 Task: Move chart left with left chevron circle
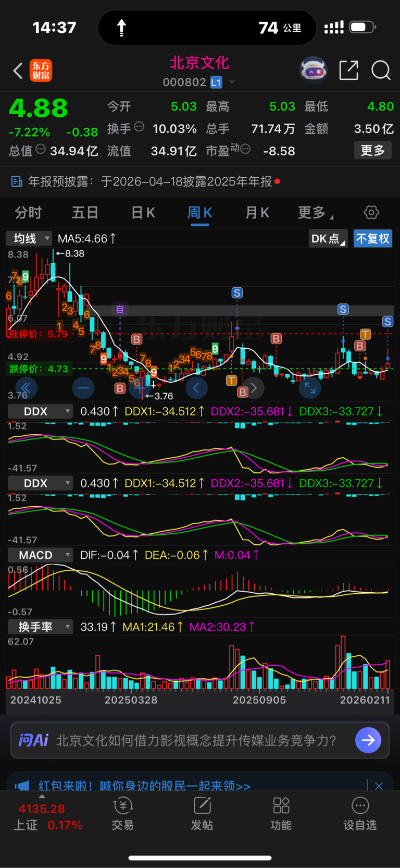coord(196,388)
